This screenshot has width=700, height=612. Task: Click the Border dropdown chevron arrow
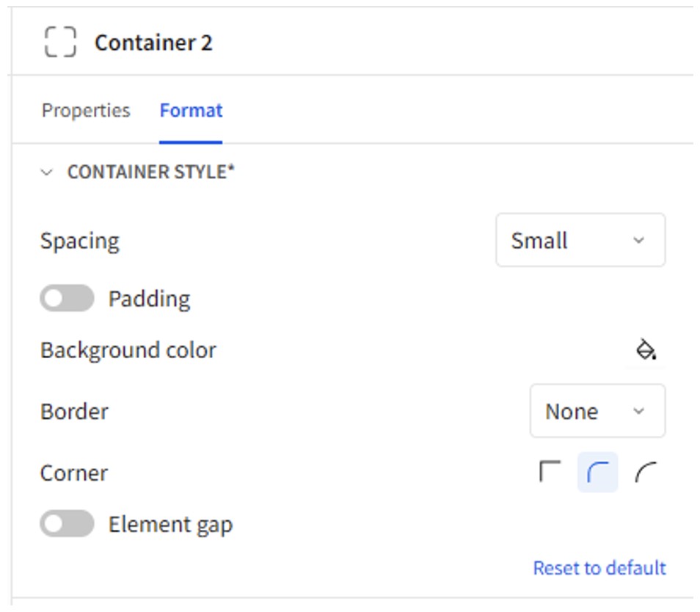coord(638,411)
